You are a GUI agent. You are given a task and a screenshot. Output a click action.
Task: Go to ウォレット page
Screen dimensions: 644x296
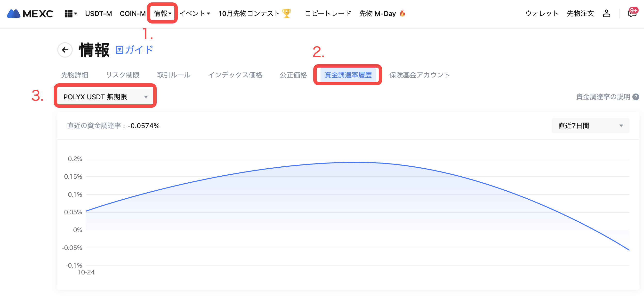[x=542, y=14]
